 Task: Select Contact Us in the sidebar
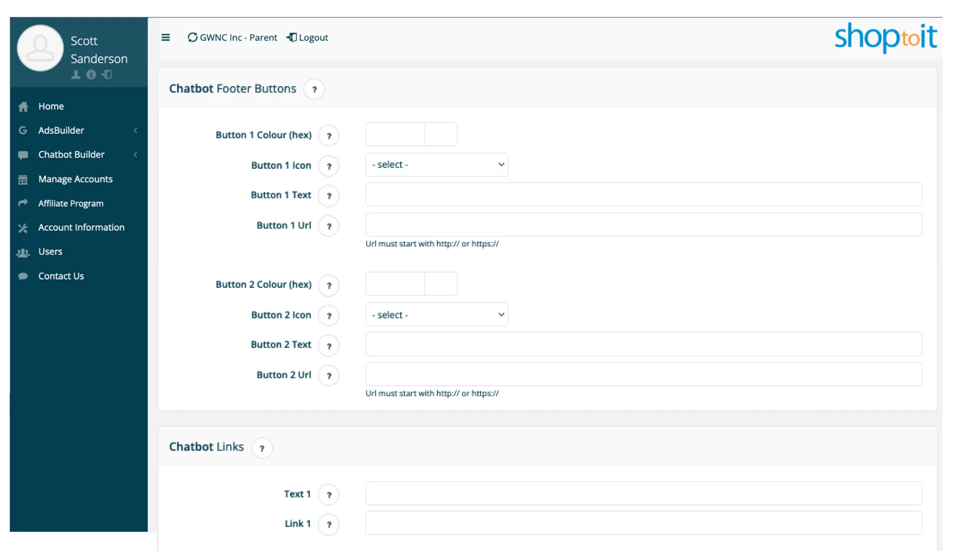coord(61,275)
